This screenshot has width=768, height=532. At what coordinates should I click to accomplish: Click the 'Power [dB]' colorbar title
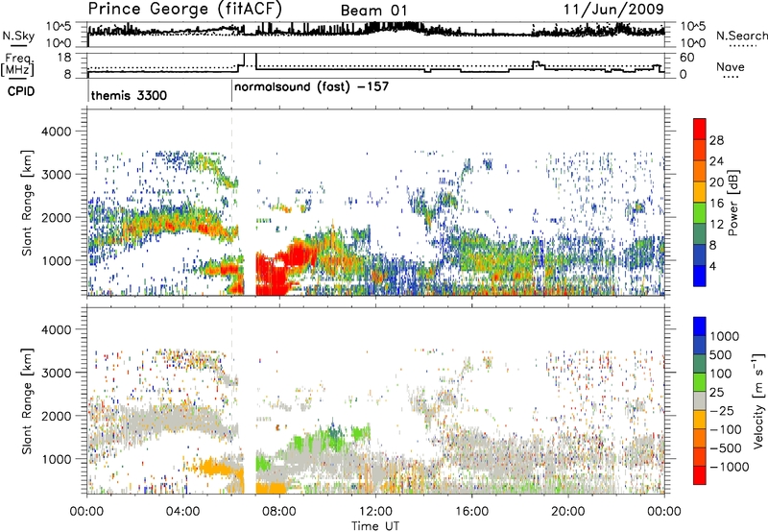point(732,203)
